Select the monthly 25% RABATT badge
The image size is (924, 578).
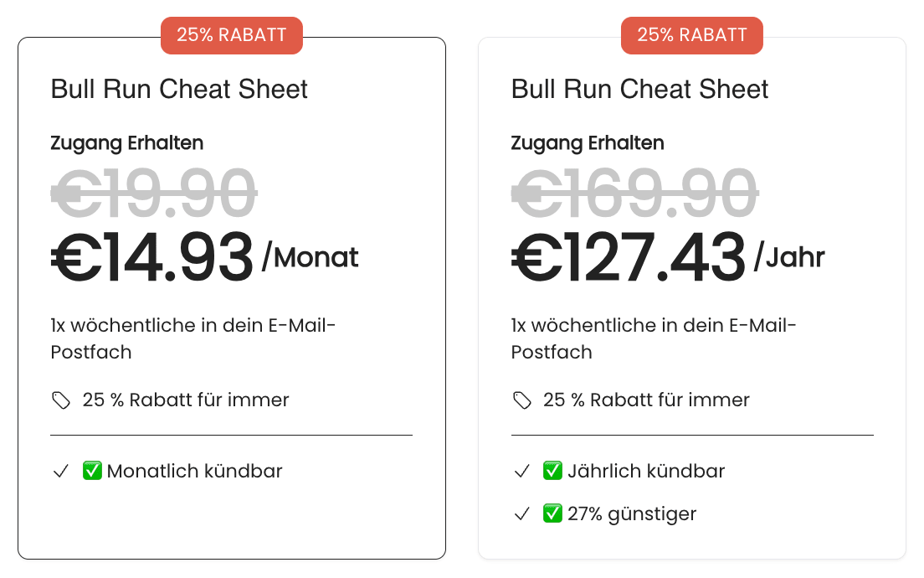click(232, 35)
